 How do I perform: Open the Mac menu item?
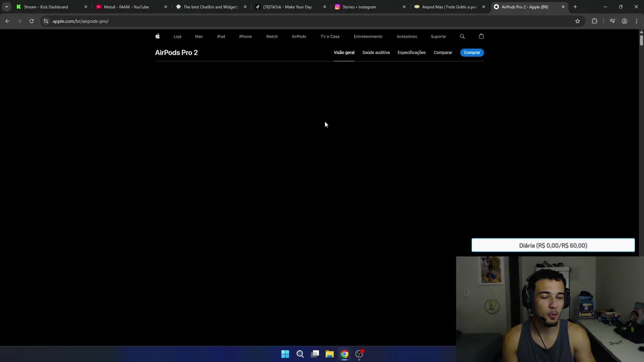pyautogui.click(x=199, y=36)
